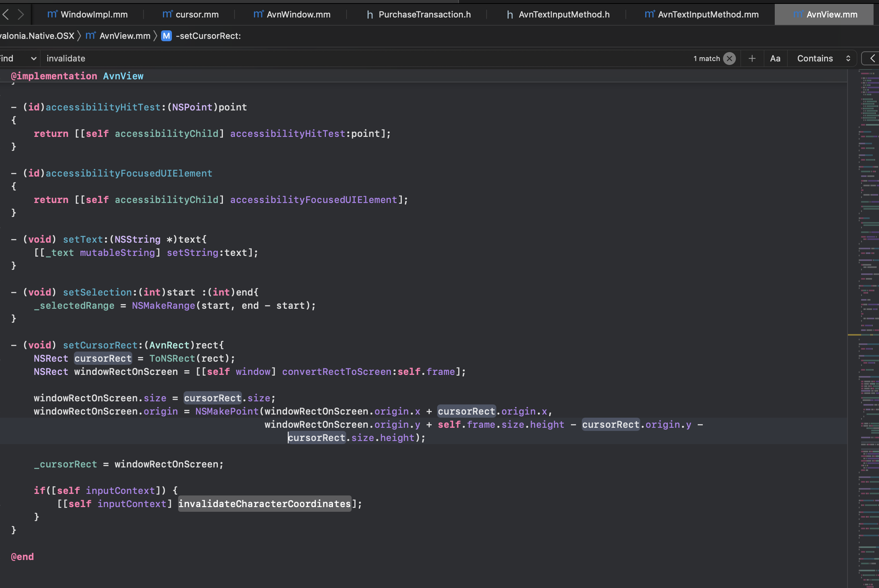Screen dimensions: 879x588
Task: Open the Contains matching style dropdown
Action: 822,58
